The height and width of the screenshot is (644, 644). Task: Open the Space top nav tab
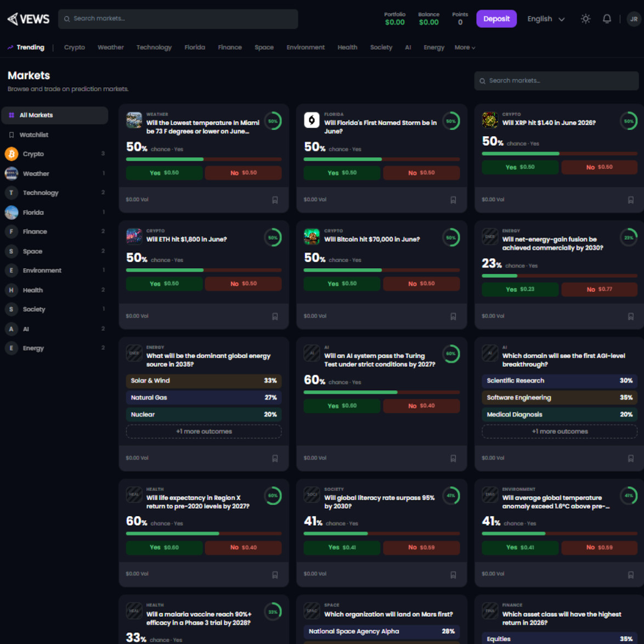pyautogui.click(x=264, y=47)
